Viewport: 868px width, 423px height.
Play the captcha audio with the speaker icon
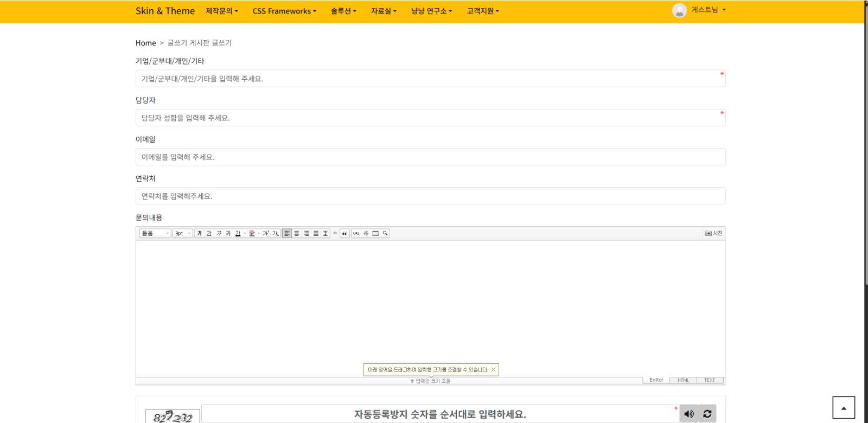click(689, 414)
